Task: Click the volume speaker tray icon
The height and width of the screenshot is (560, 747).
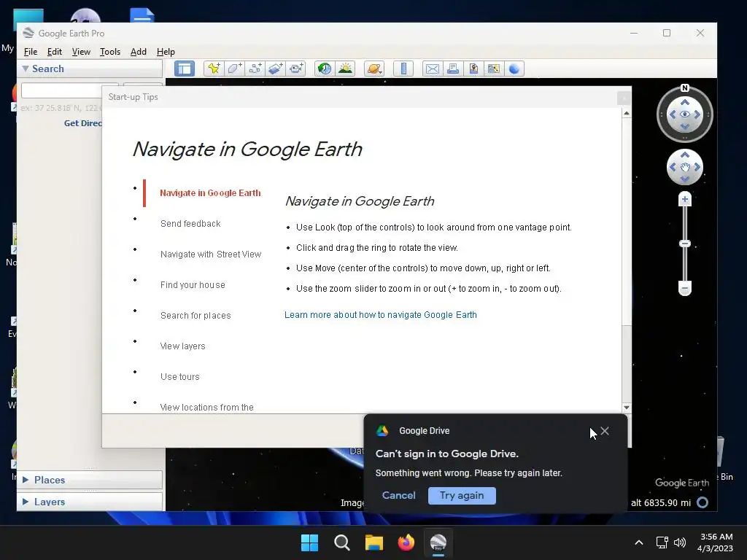Action: [x=680, y=542]
